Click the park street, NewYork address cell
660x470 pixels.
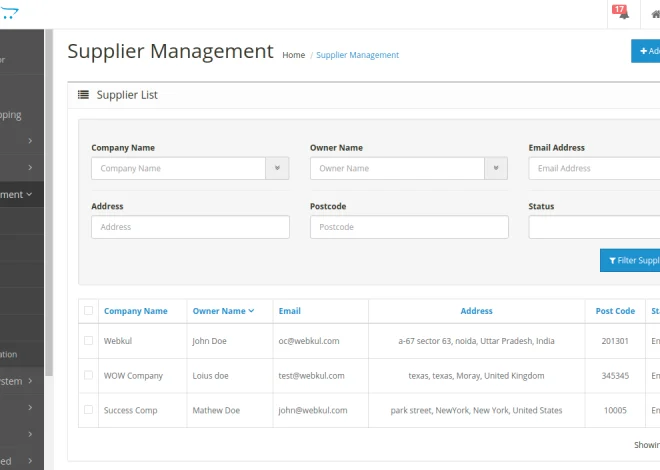point(476,410)
